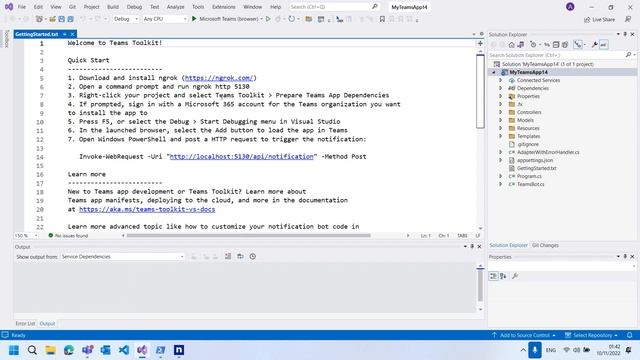Viewport: 640px width, 360px height.
Task: Open the https://ngrok.com/ link
Action: point(219,78)
